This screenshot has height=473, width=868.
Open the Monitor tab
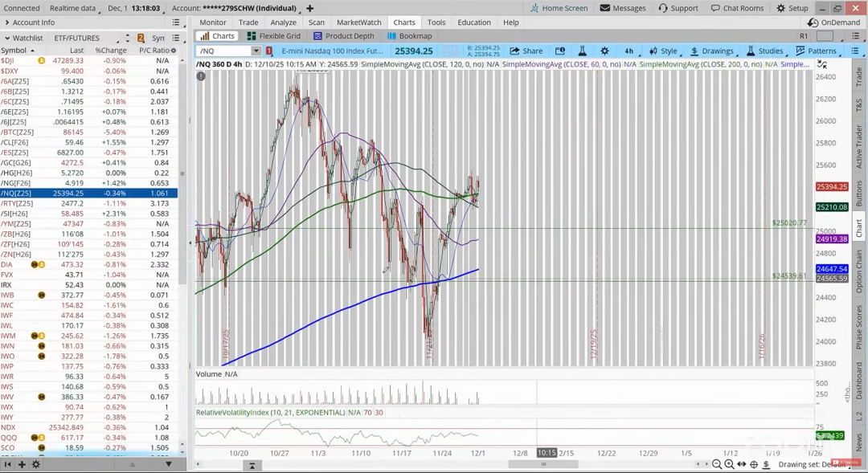212,22
